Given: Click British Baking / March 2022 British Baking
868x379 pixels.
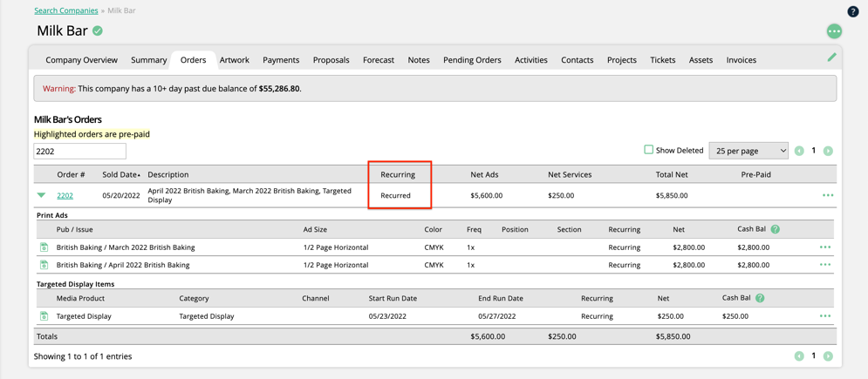Looking at the screenshot, I should [126, 247].
